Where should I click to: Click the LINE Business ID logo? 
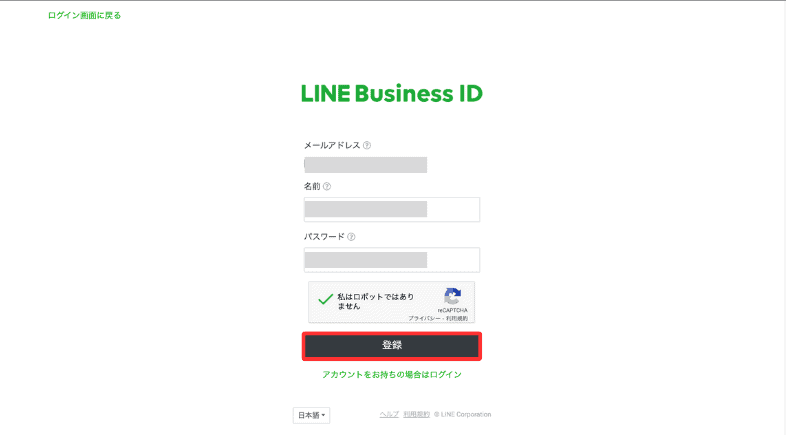[391, 94]
